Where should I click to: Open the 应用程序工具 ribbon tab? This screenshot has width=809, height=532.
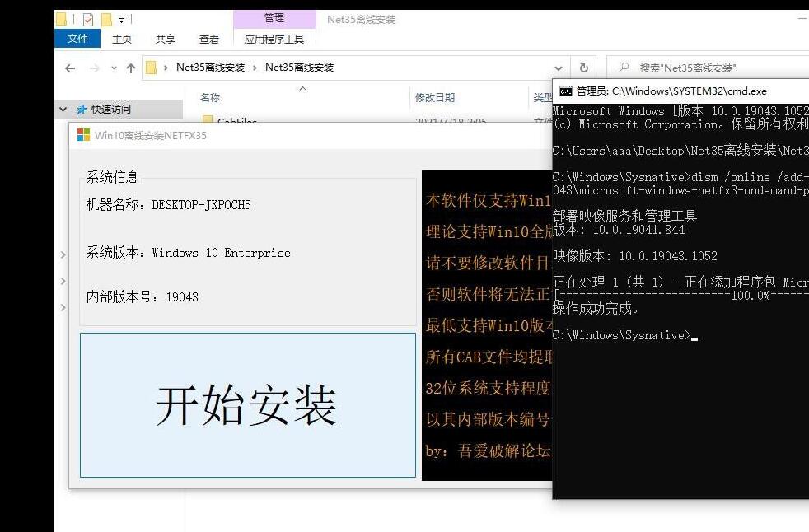[x=274, y=39]
